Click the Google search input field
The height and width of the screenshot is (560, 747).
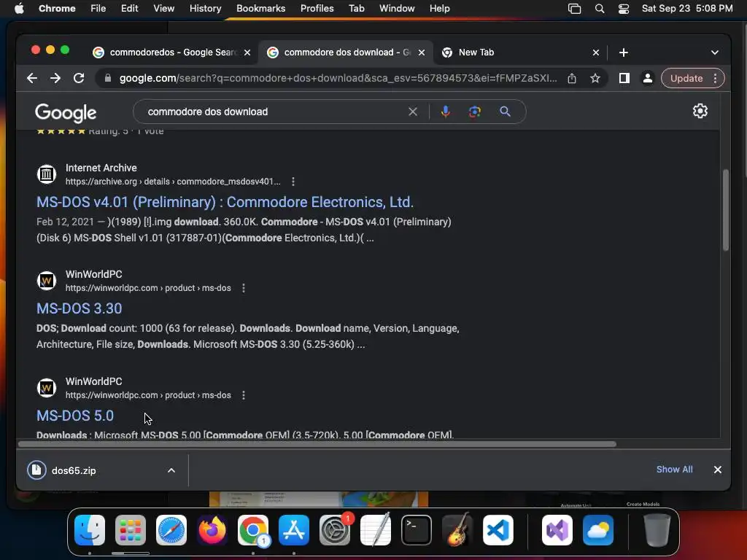274,112
